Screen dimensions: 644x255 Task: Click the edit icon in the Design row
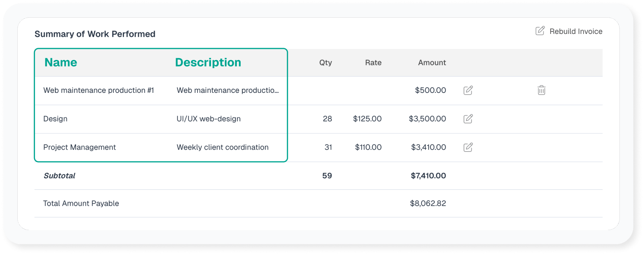468,119
